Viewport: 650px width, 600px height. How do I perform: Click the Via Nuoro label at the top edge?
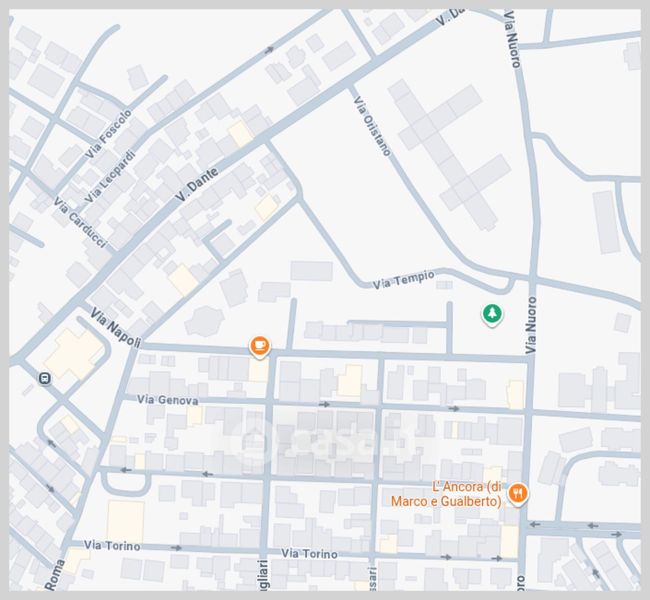(513, 38)
